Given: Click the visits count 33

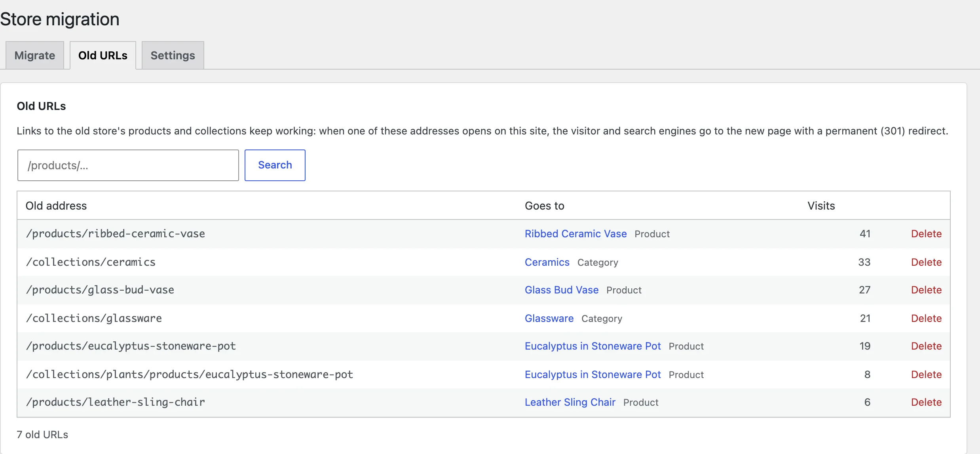Looking at the screenshot, I should tap(864, 262).
